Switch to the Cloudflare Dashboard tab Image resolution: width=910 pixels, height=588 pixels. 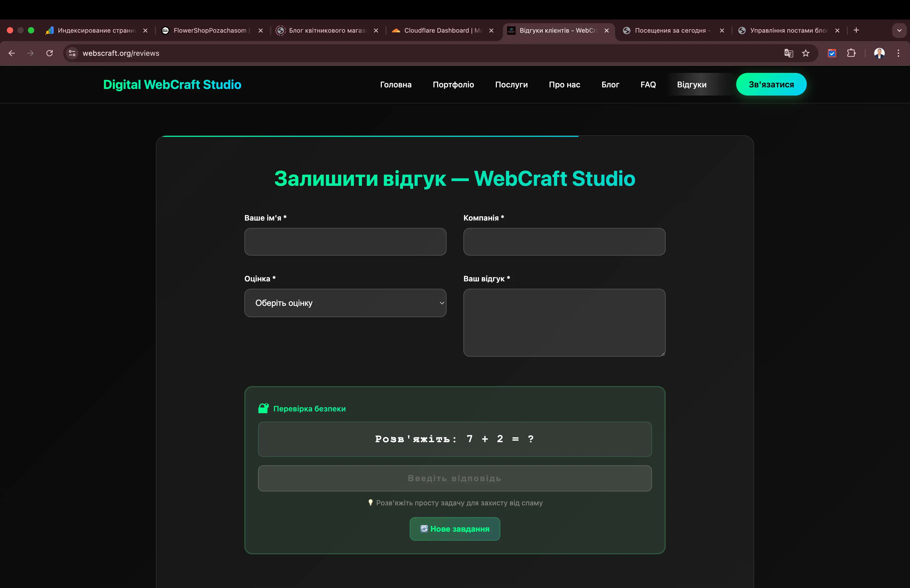point(439,31)
